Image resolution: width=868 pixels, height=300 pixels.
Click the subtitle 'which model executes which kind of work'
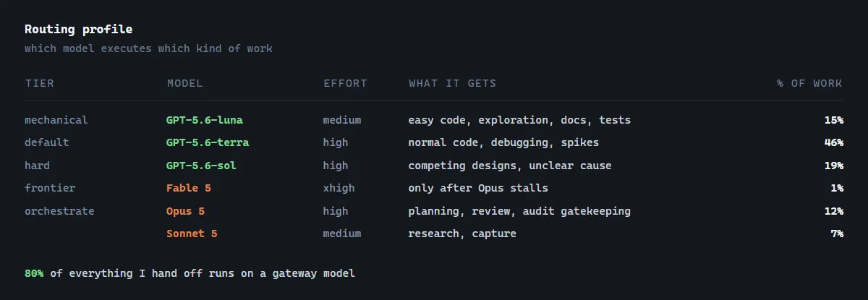click(x=148, y=48)
